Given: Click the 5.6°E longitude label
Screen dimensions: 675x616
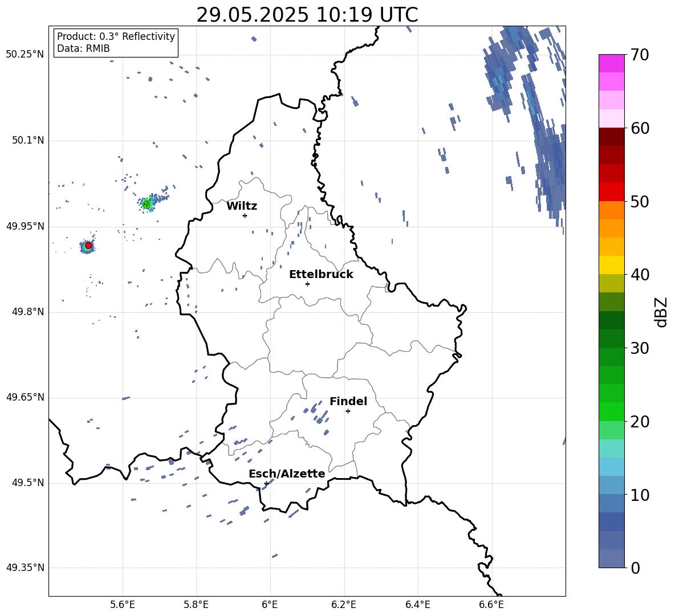Looking at the screenshot, I should [x=123, y=605].
